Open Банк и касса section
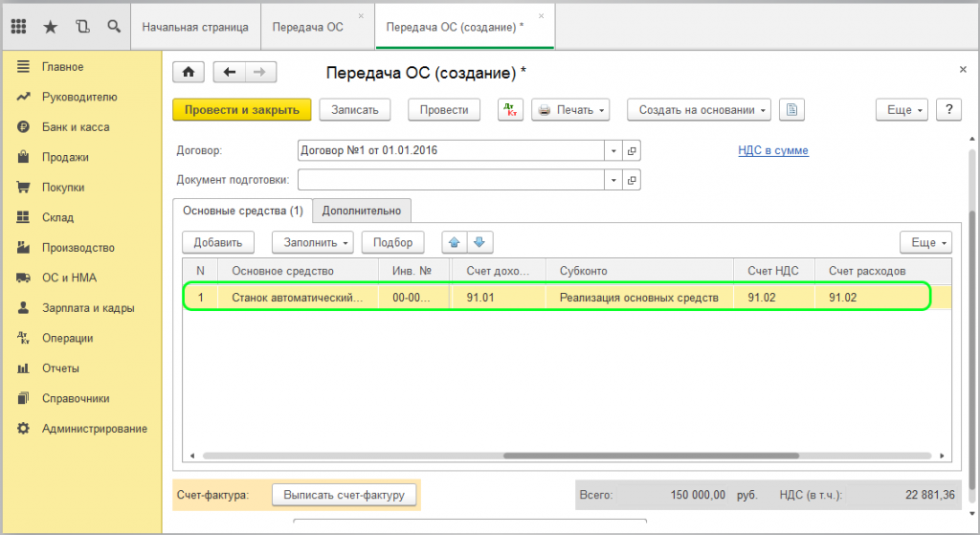The image size is (980, 535). pos(76,127)
